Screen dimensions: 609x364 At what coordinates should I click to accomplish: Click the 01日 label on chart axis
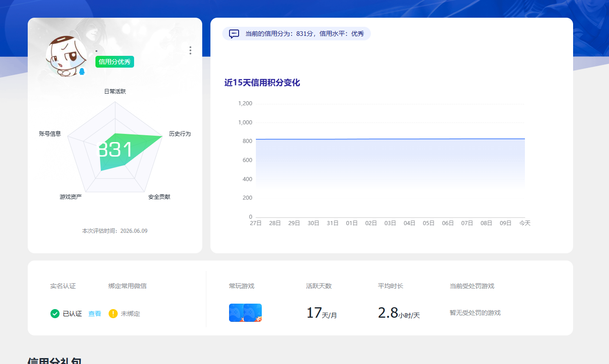point(352,223)
